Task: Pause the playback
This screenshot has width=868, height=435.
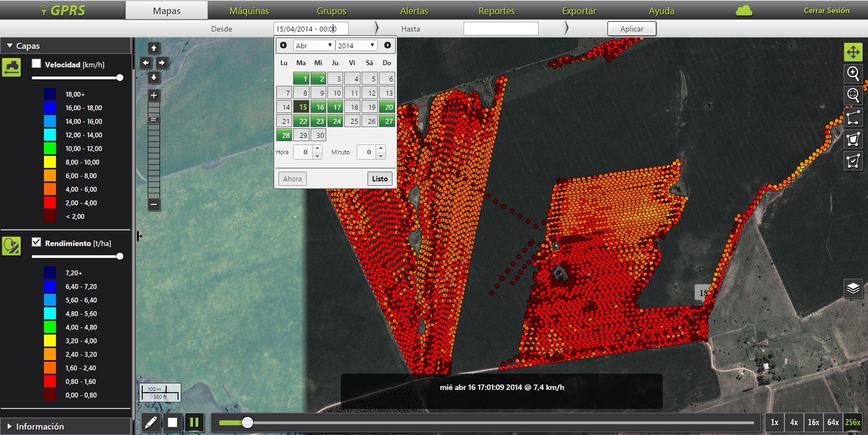Action: 194,422
